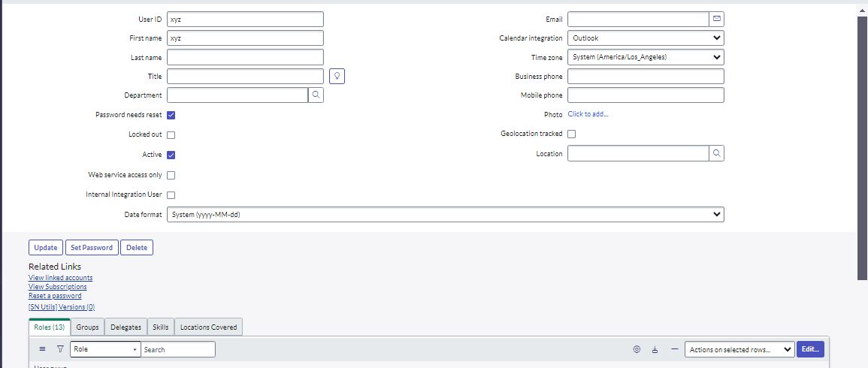The height and width of the screenshot is (368, 868).
Task: Click the Last name field
Action: pos(245,57)
